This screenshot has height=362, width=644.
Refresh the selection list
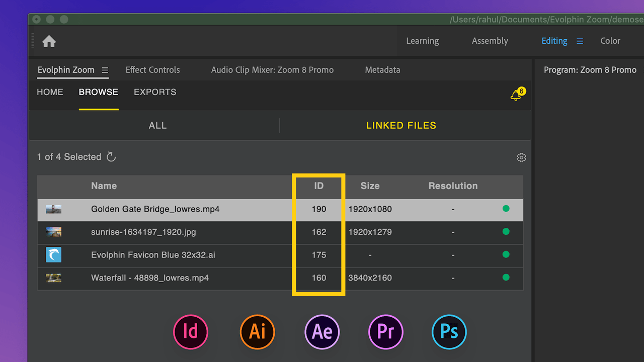pos(111,157)
